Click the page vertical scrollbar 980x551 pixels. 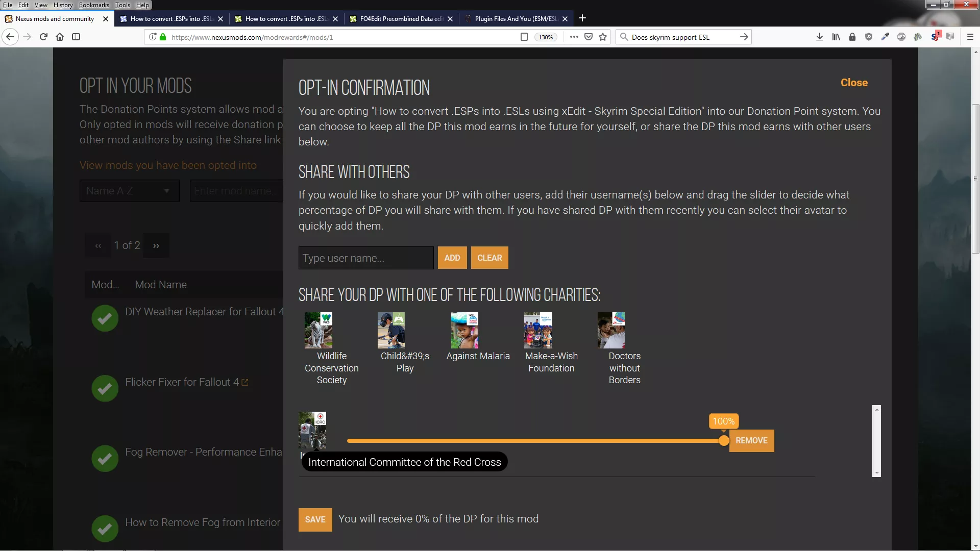pyautogui.click(x=975, y=179)
